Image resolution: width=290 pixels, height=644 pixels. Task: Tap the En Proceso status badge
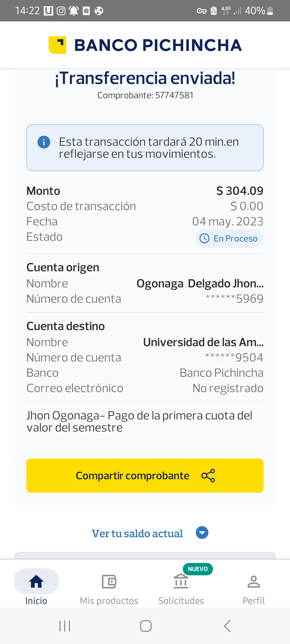(230, 238)
